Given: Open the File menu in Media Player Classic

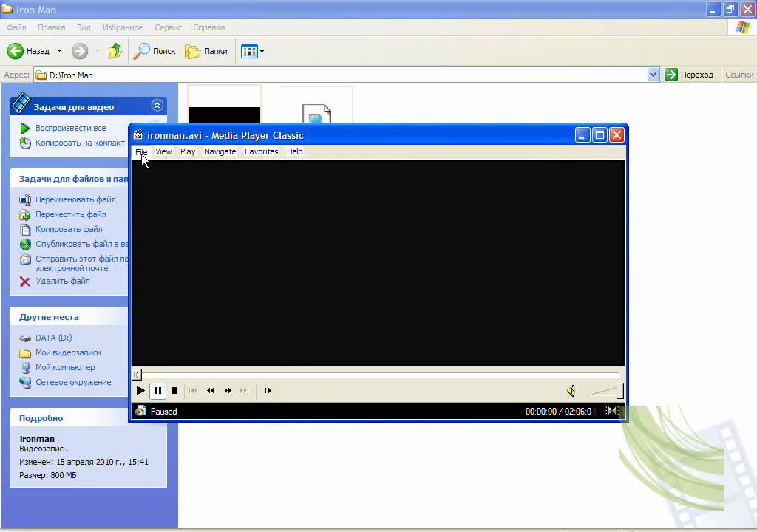Looking at the screenshot, I should [x=141, y=151].
